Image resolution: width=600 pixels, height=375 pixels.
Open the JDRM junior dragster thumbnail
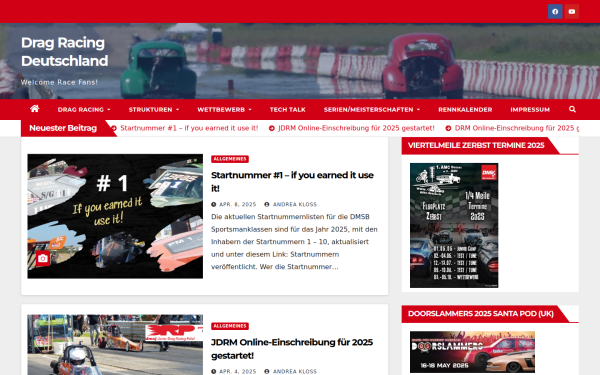[x=115, y=345]
